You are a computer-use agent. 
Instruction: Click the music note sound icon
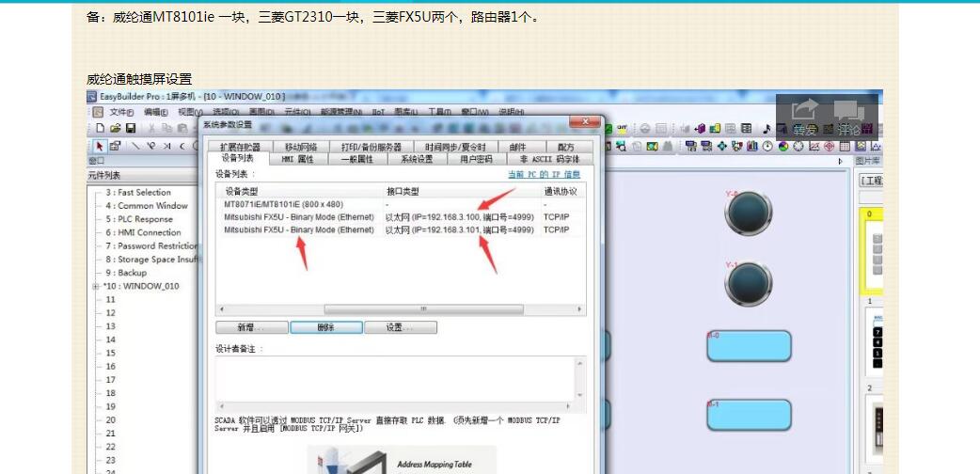click(x=767, y=129)
